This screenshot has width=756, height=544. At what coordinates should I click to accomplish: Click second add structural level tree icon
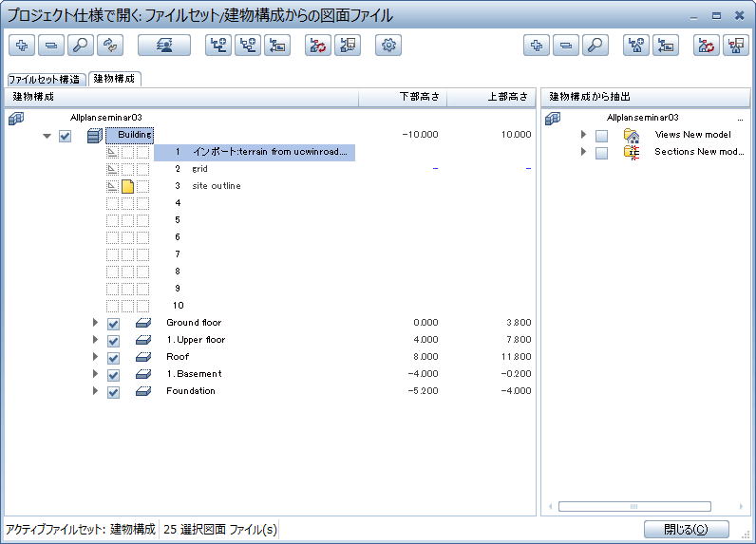click(248, 46)
